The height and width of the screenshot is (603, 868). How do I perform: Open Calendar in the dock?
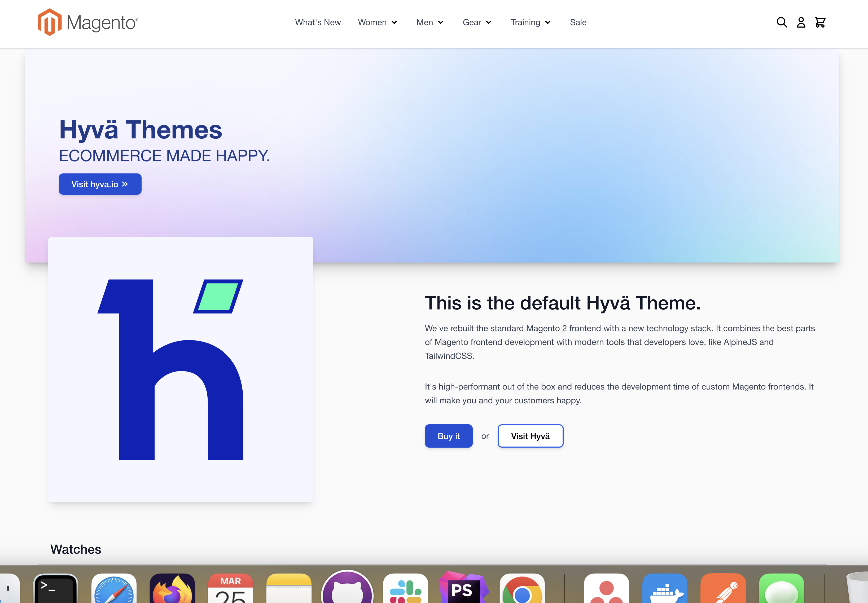point(231,588)
